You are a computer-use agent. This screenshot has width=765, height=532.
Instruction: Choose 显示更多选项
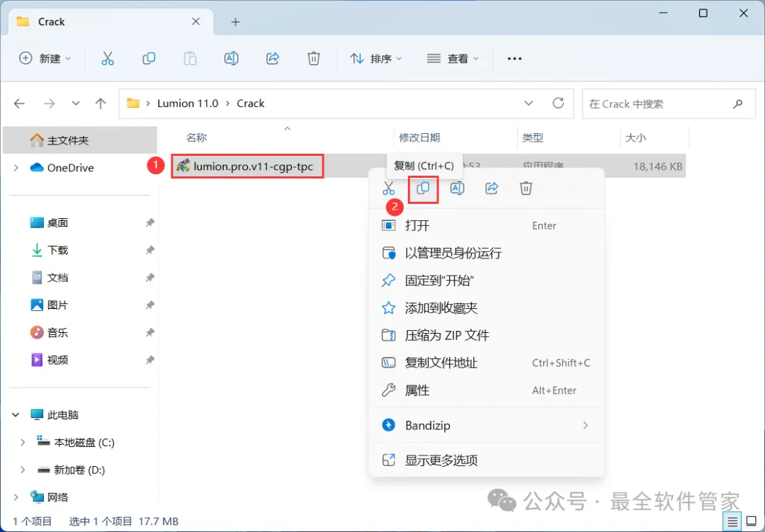click(487, 460)
